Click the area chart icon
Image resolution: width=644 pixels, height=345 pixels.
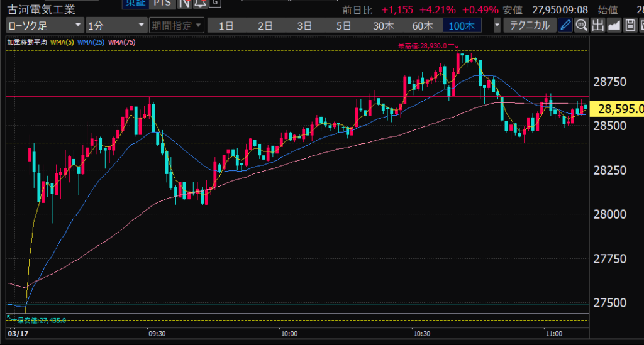(613, 25)
